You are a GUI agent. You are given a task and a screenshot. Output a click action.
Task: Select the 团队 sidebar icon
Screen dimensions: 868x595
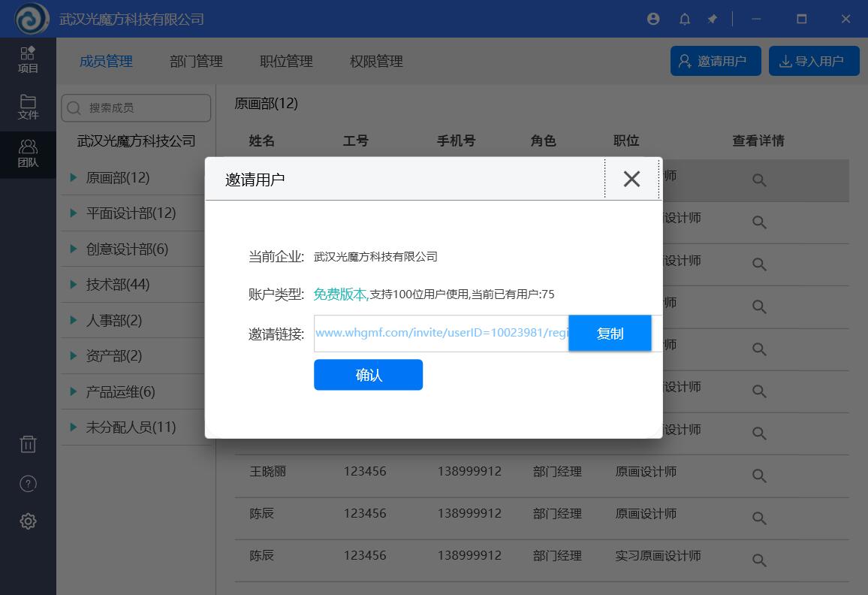tap(28, 153)
